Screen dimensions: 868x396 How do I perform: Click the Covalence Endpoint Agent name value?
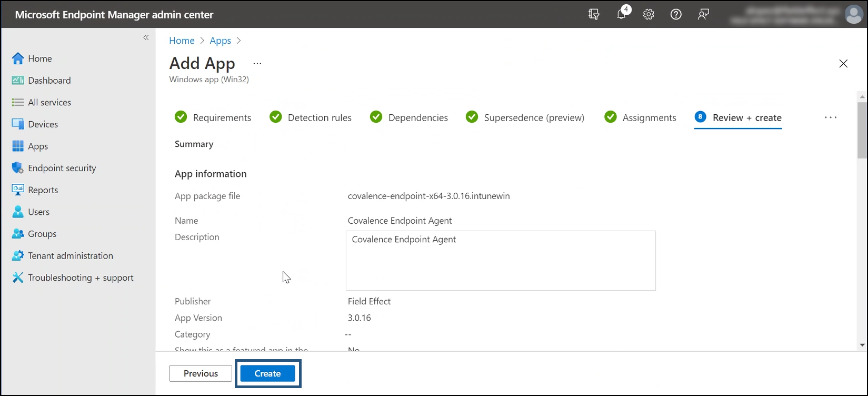click(x=400, y=221)
